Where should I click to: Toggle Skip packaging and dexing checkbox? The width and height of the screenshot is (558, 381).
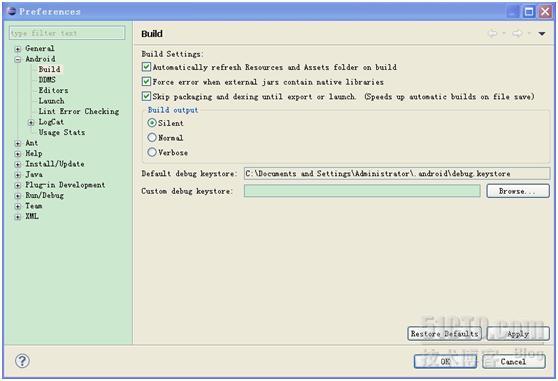(x=146, y=96)
